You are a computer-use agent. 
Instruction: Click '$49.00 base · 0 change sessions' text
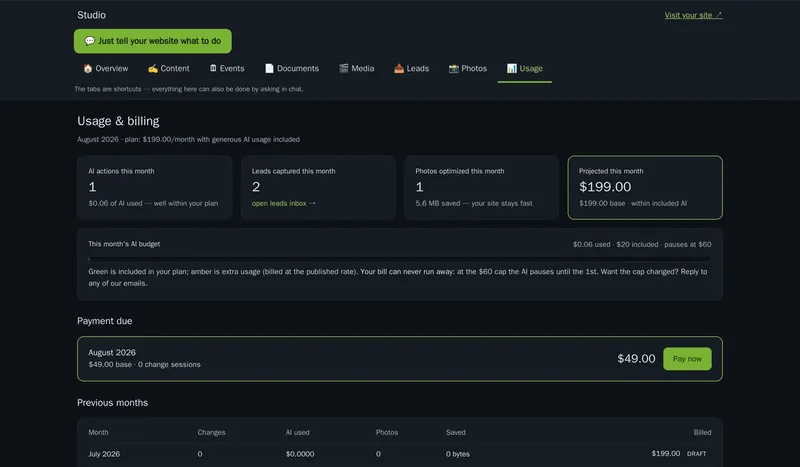[x=144, y=364]
